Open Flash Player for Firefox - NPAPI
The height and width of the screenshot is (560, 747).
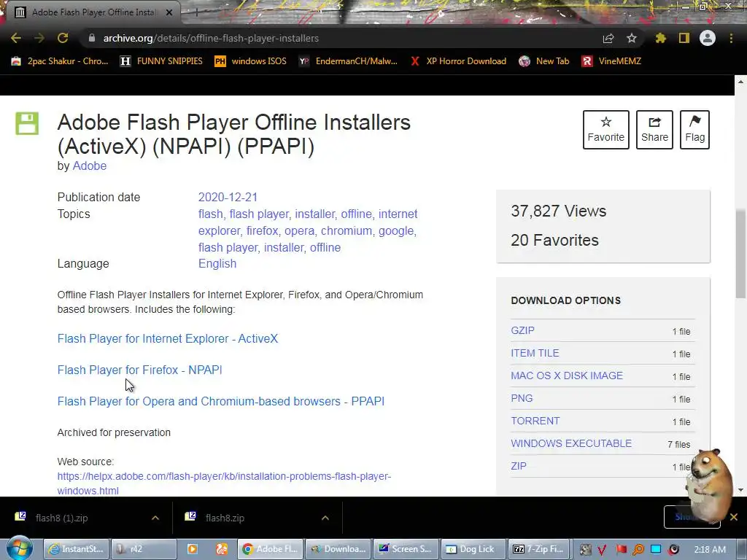click(139, 370)
